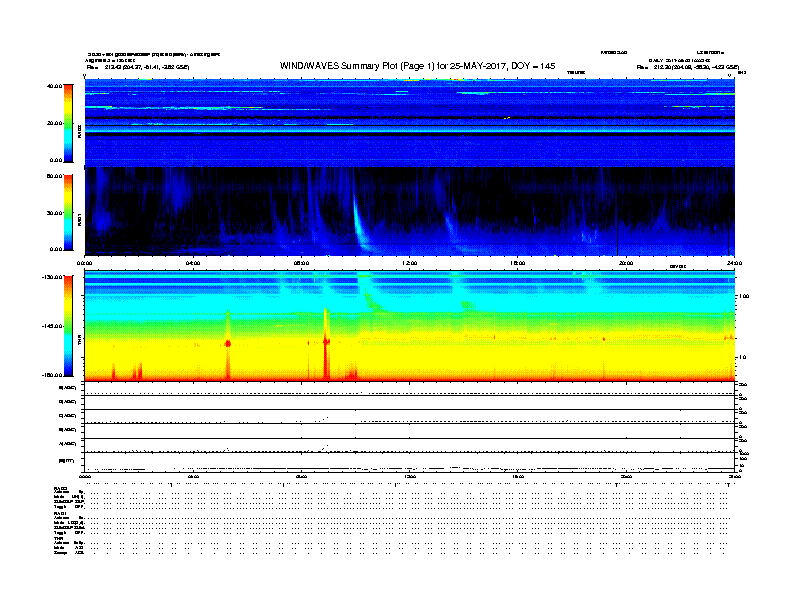
Task: Click the -145.00 tick on TNR scale
Action: tap(51, 326)
